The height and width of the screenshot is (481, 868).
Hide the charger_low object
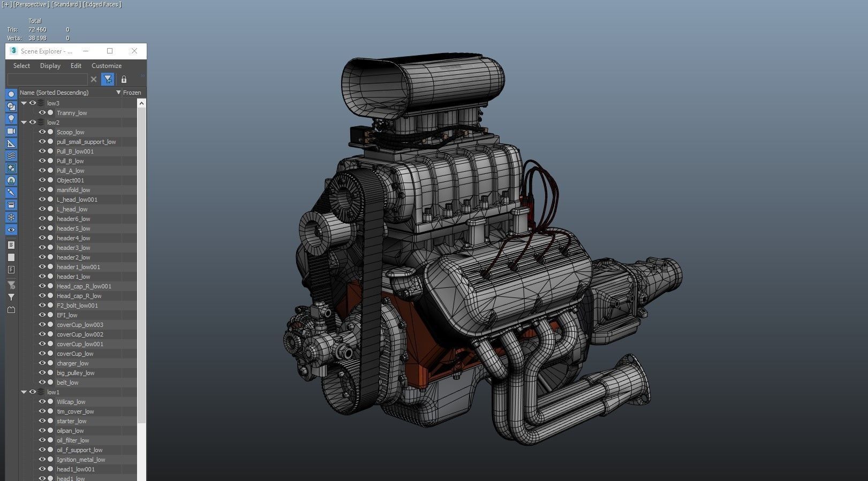coord(42,363)
